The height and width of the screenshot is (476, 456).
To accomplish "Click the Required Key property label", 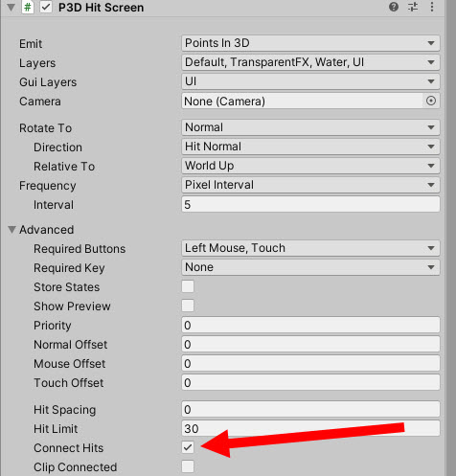I will (69, 268).
